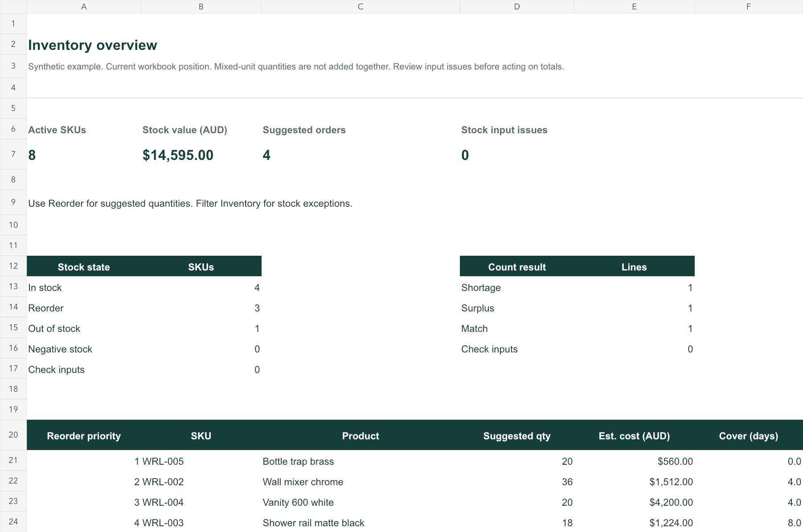Click the "Stock input issues" label
The width and height of the screenshot is (803, 532).
tap(504, 130)
